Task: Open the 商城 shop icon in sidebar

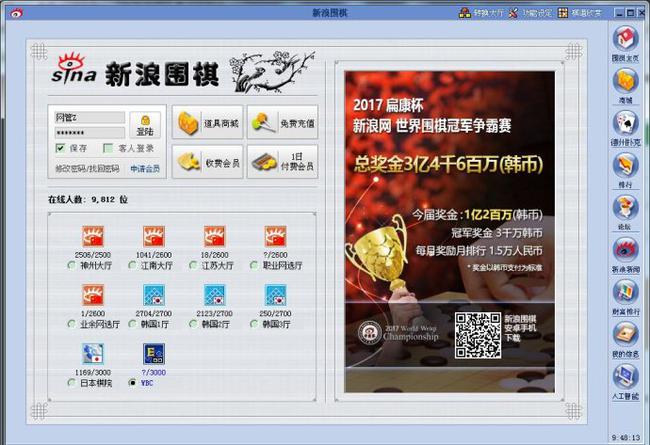Action: tap(625, 81)
